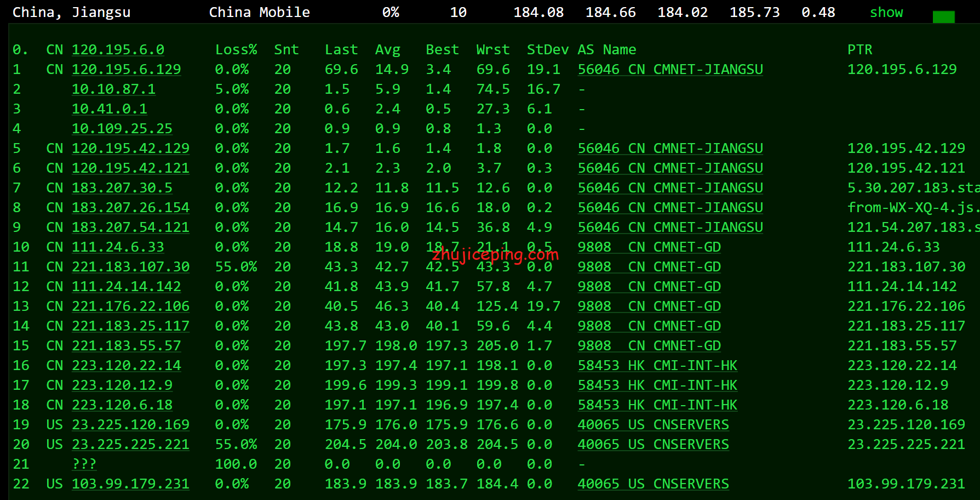
Task: Click the 'AS Name' column header
Action: click(607, 49)
